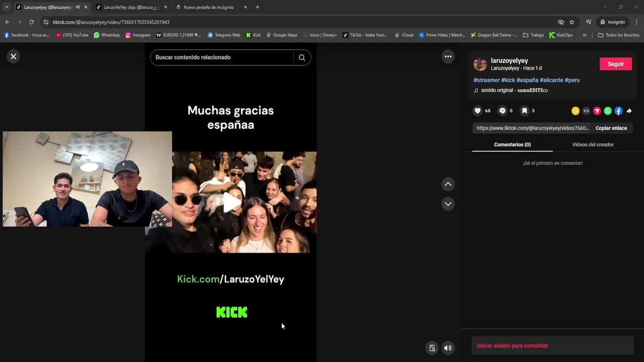The height and width of the screenshot is (362, 644).
Task: Share the video via Facebook icon
Action: (x=618, y=111)
